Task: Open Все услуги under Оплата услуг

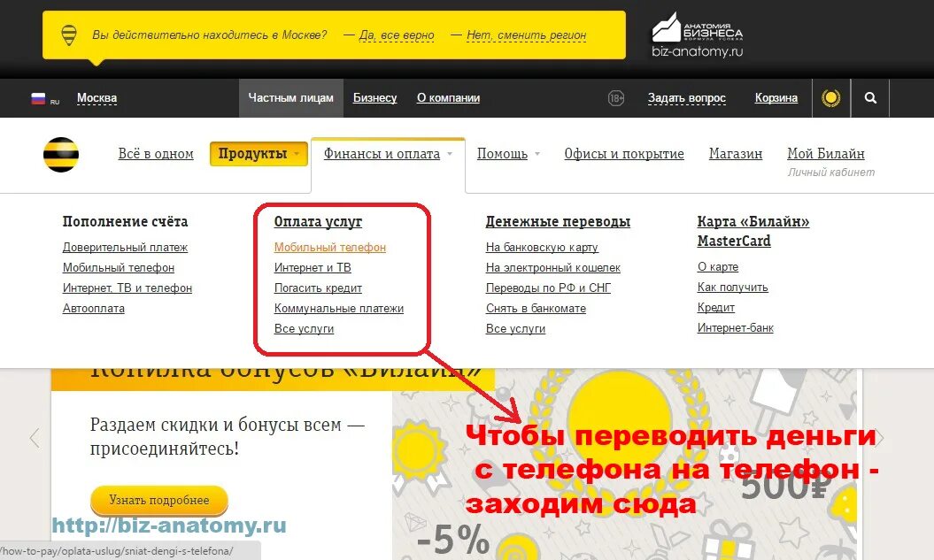Action: (304, 328)
